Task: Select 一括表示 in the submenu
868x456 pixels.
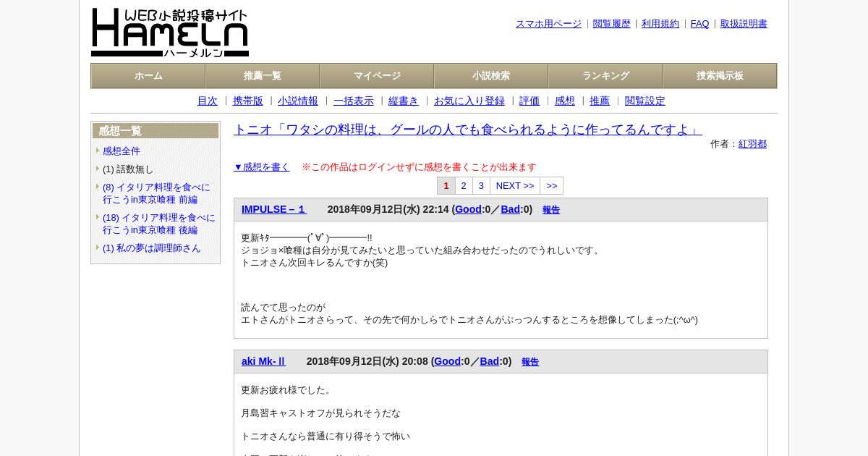Action: (x=354, y=101)
